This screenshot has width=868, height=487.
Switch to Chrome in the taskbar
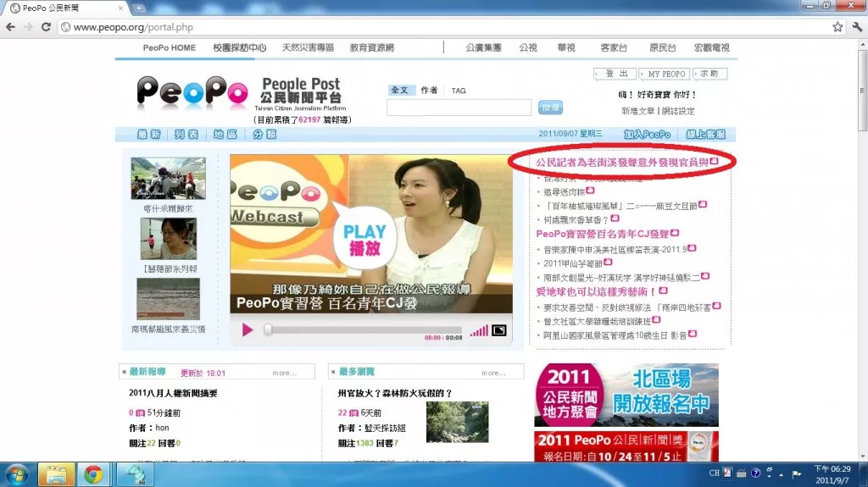(93, 475)
